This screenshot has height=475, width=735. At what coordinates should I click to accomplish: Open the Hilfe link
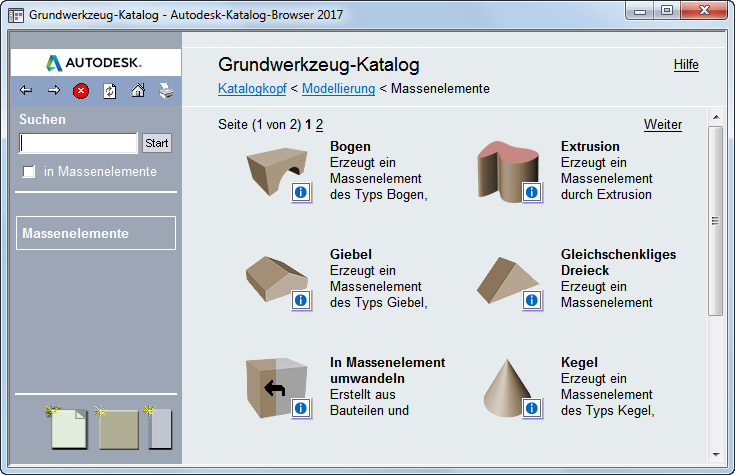(686, 65)
